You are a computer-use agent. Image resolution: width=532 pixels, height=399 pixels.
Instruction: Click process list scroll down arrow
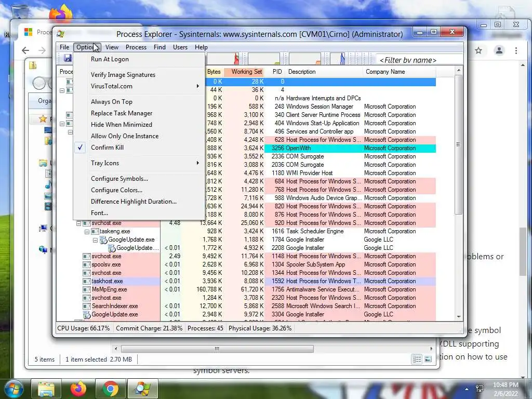coord(459,317)
